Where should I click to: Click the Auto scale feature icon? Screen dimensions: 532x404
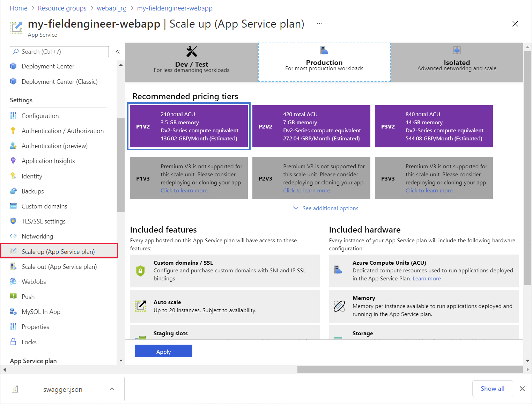pyautogui.click(x=140, y=306)
